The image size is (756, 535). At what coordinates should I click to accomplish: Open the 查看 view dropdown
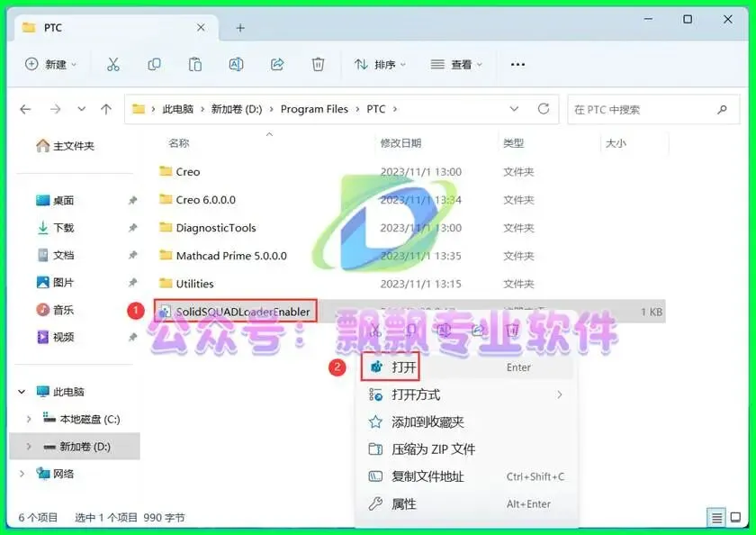pyautogui.click(x=456, y=64)
